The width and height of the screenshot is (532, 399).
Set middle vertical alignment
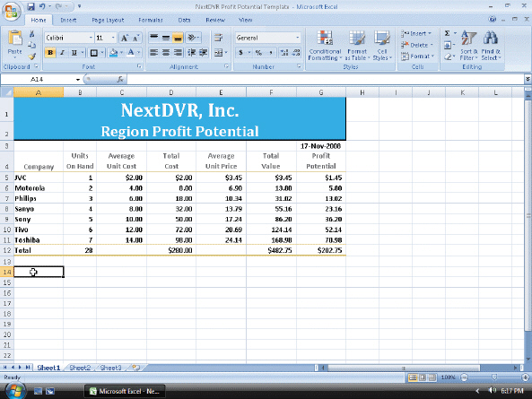pyautogui.click(x=166, y=38)
